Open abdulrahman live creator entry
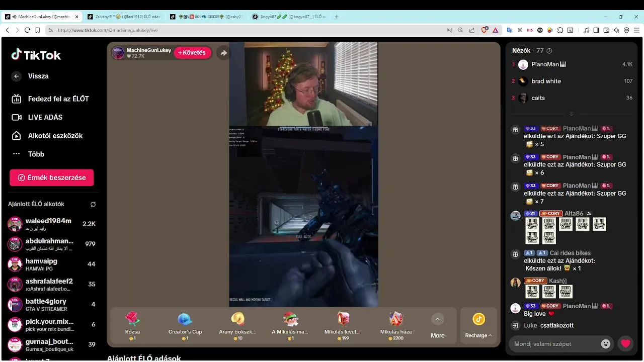This screenshot has height=362, width=644. [x=51, y=244]
